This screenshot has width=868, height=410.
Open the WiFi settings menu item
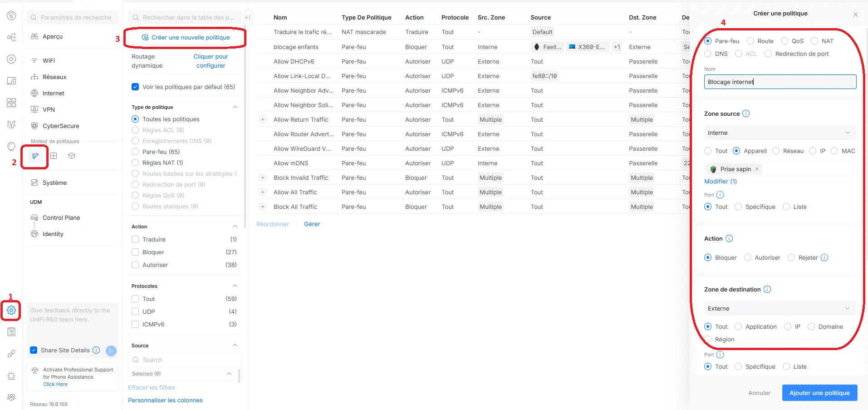coord(49,60)
